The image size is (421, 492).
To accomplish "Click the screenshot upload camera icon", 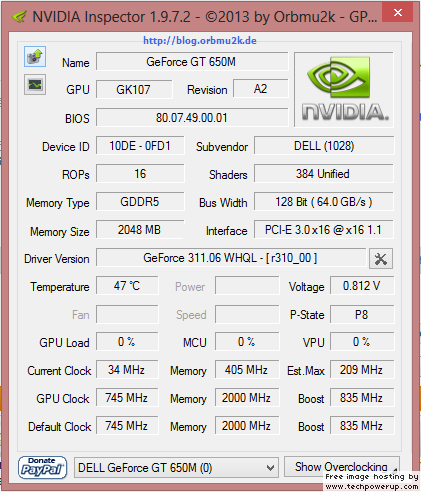I will 35,57.
